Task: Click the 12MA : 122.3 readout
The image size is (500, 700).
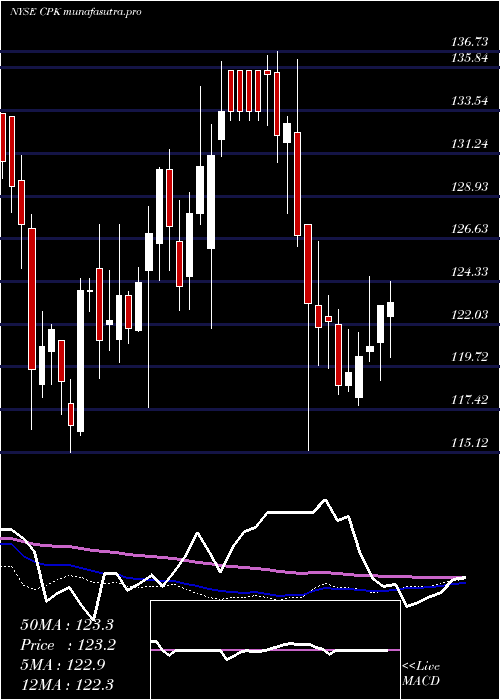Action: coord(67,684)
